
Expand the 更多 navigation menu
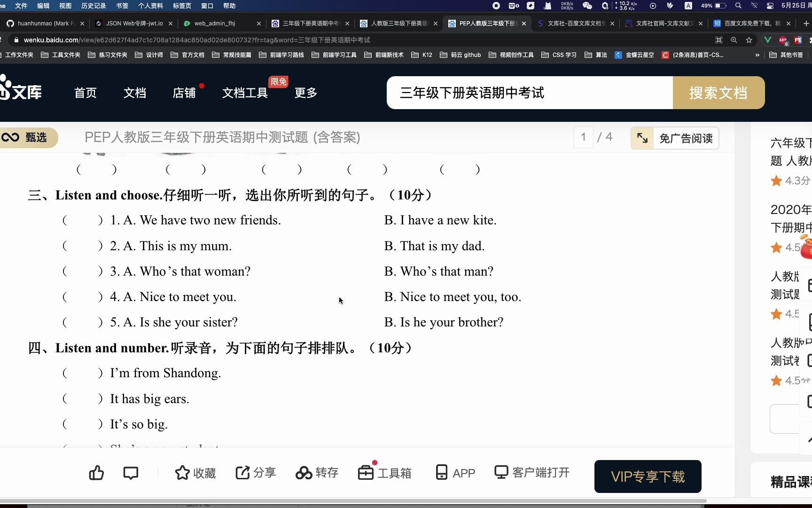(306, 93)
